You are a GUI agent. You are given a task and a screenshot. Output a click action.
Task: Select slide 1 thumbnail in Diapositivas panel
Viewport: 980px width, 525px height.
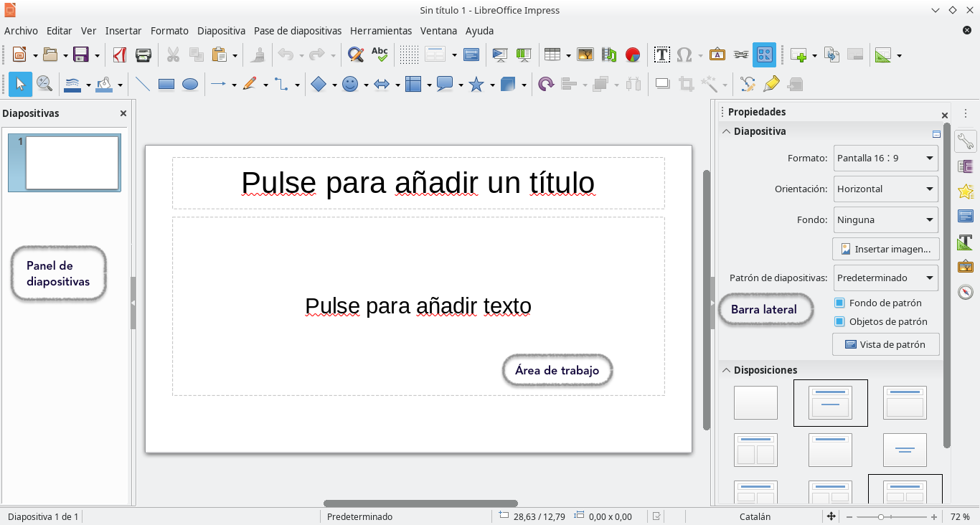65,163
